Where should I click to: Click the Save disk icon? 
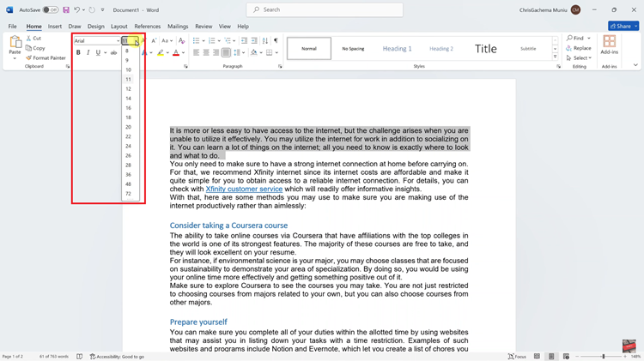click(x=66, y=9)
